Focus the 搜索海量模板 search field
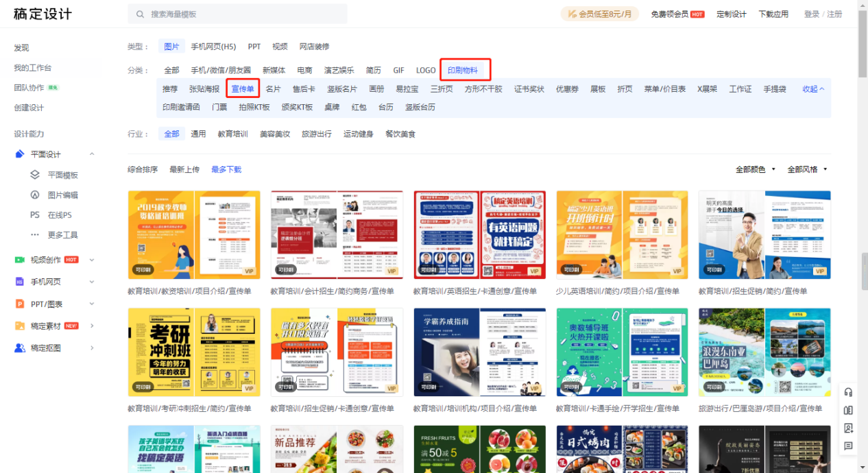This screenshot has height=473, width=868. tap(237, 14)
